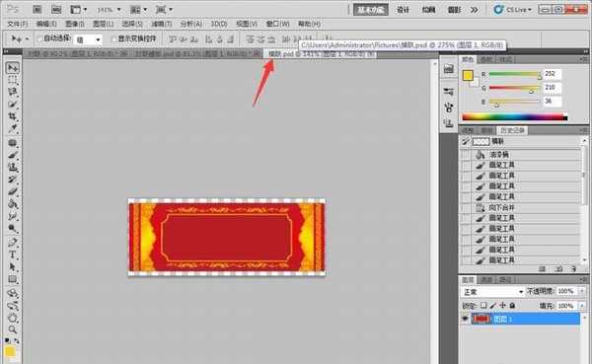Select the Eraser tool
This screenshot has height=364, width=592.
[x=13, y=191]
